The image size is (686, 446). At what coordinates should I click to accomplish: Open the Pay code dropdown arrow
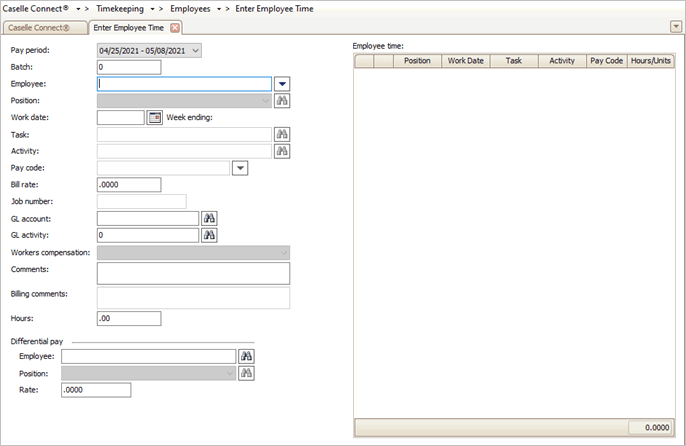(240, 168)
